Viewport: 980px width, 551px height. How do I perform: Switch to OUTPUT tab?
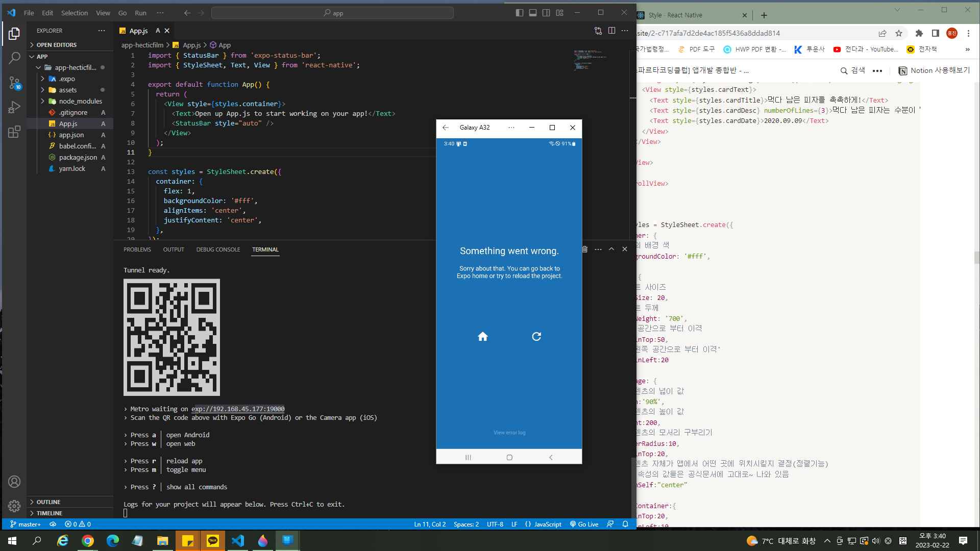tap(174, 249)
